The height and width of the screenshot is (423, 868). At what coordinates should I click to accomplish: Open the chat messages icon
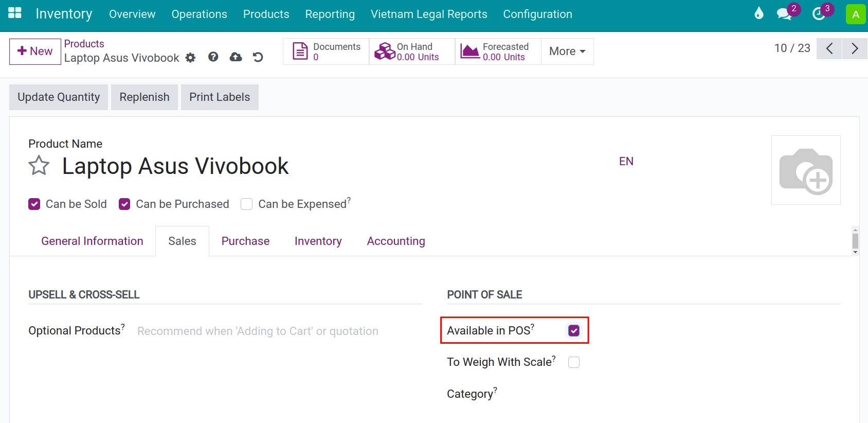(x=785, y=14)
